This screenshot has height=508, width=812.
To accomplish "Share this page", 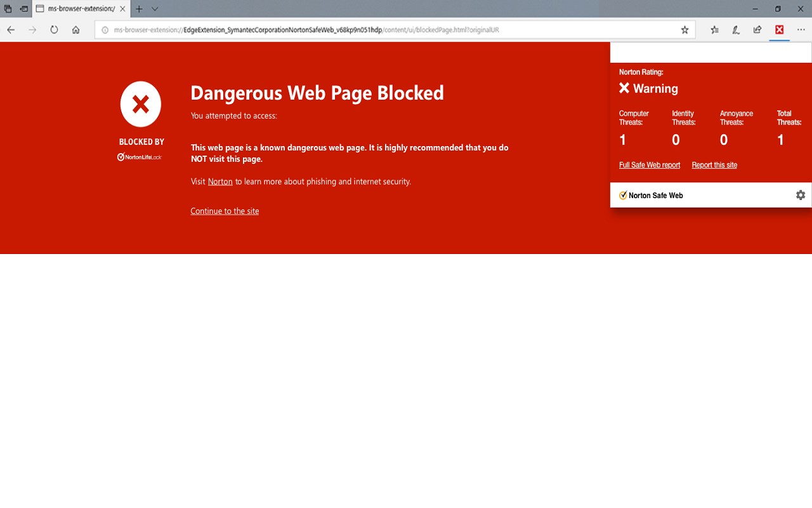I will coord(757,30).
